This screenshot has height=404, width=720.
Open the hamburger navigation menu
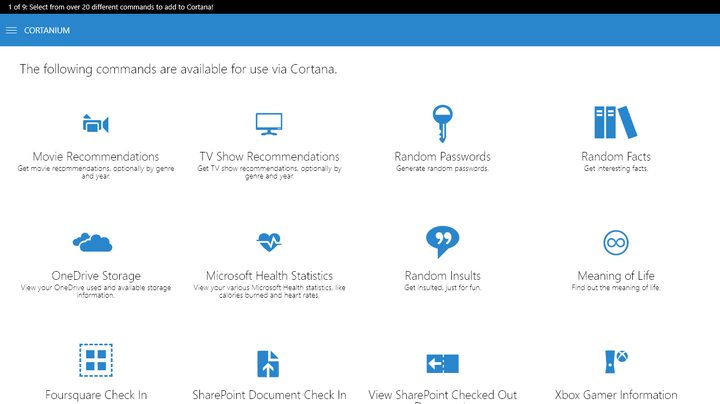tap(11, 30)
